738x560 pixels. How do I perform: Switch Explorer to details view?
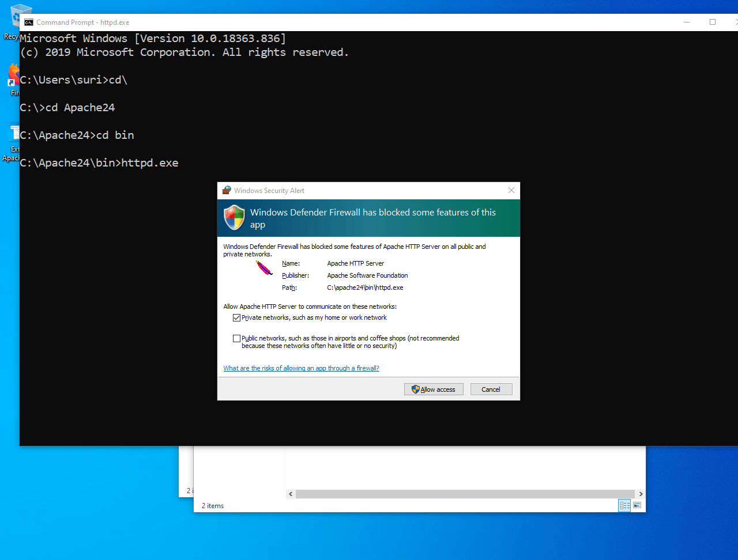tap(624, 505)
